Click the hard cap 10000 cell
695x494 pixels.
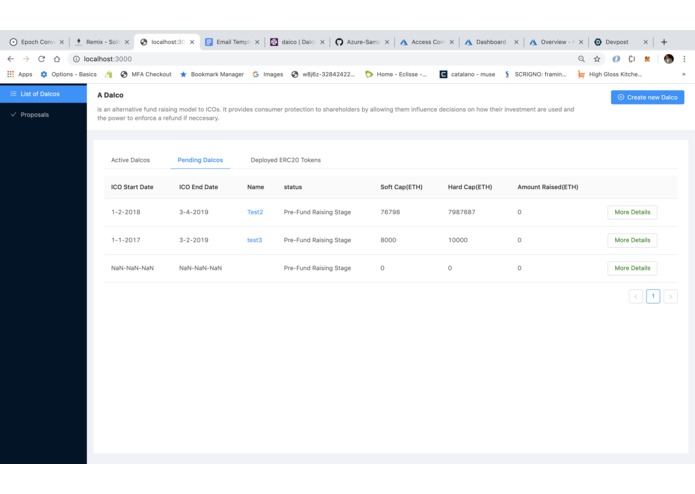458,240
